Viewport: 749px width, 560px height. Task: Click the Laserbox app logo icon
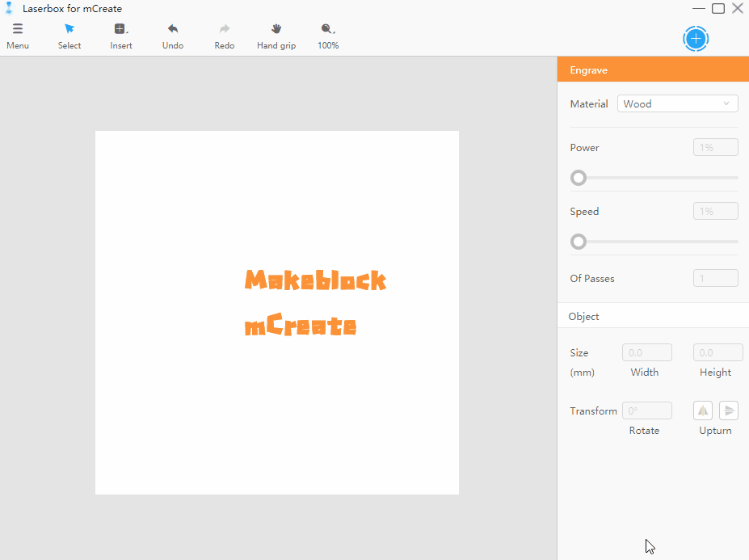pos(9,8)
